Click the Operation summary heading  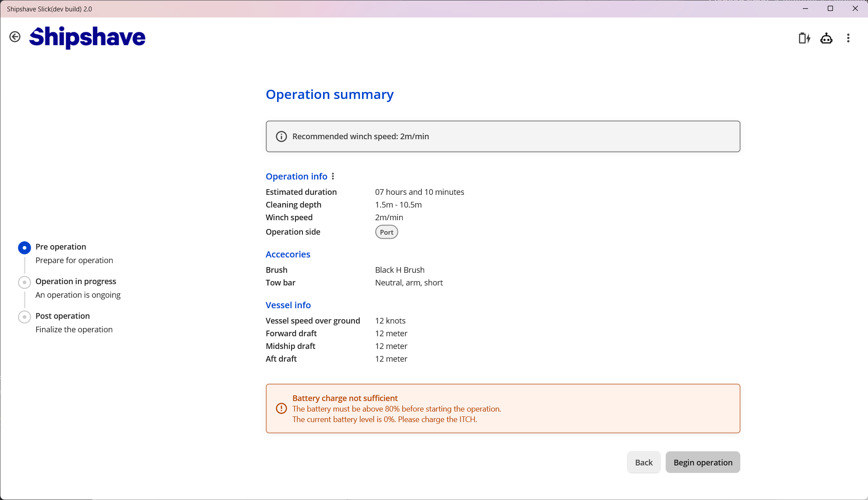330,95
